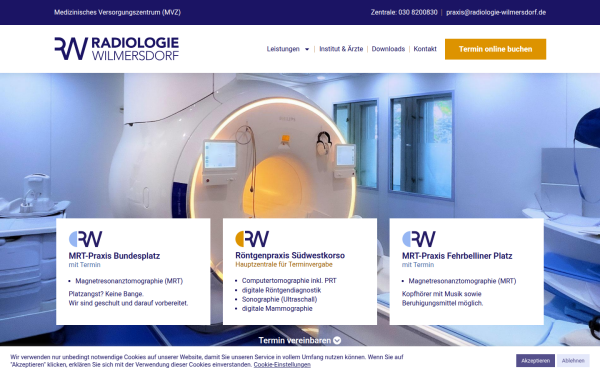This screenshot has width=600, height=375.
Task: Click the chevron icon next to Termin vereinbaren
Action: 337,340
